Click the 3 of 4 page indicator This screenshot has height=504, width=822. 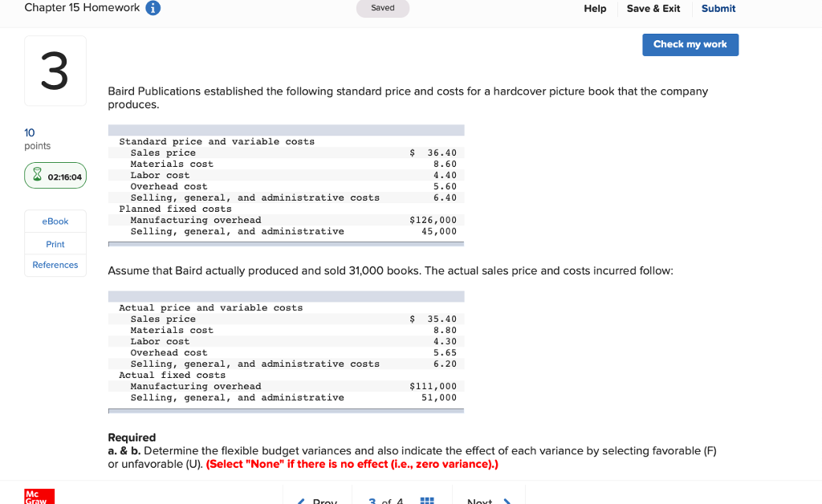(386, 501)
